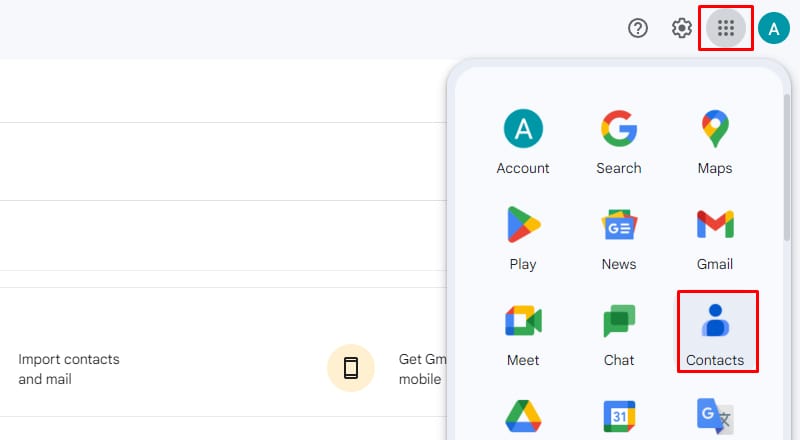Viewport: 800px width, 440px height.
Task: Launch Google Meet app
Action: [523, 334]
